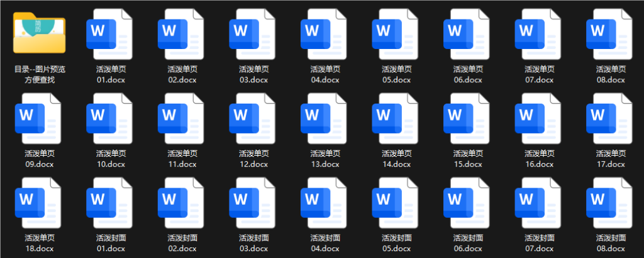The image size is (644, 258).
Task: Select the 活泼单页11.docx Word icon
Action: coord(180,119)
